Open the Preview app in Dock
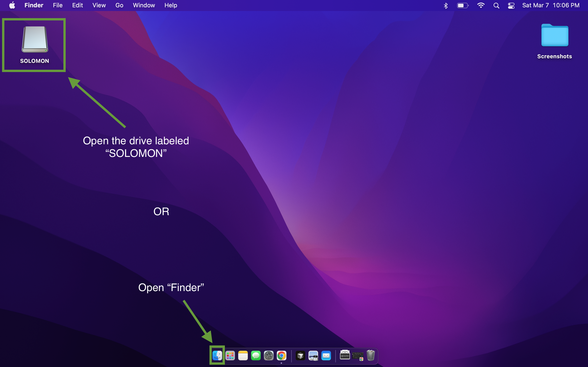Screen dimensions: 588x367 click(313, 356)
